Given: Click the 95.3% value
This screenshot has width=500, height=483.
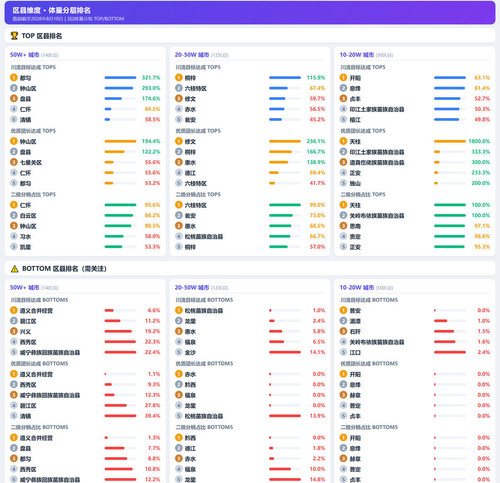Looking at the screenshot, I should pos(482,247).
